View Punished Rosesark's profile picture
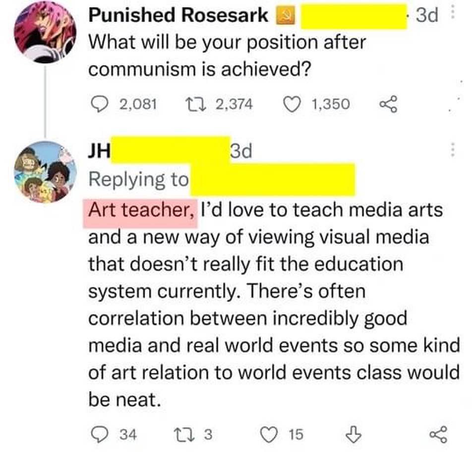This screenshot has width=476, height=452. pyautogui.click(x=45, y=32)
